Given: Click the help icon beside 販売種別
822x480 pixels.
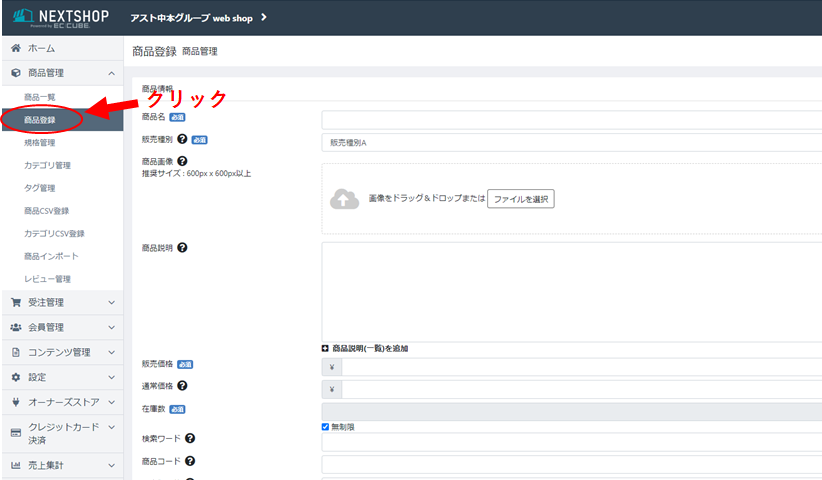Looking at the screenshot, I should click(182, 140).
